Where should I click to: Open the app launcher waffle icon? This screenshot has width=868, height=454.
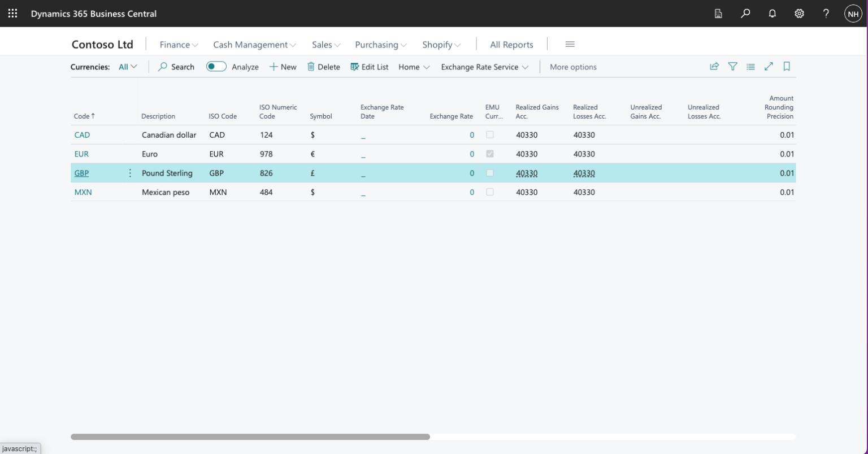[12, 14]
